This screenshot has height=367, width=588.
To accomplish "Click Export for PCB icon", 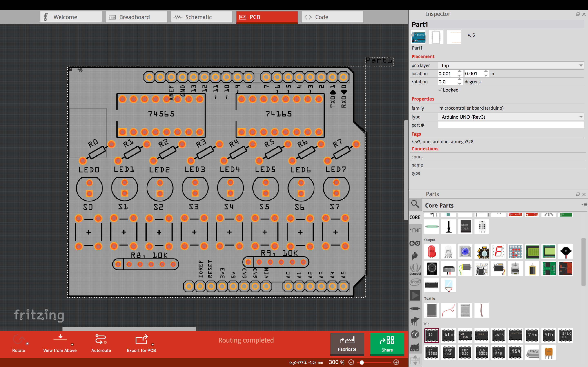I will [141, 339].
